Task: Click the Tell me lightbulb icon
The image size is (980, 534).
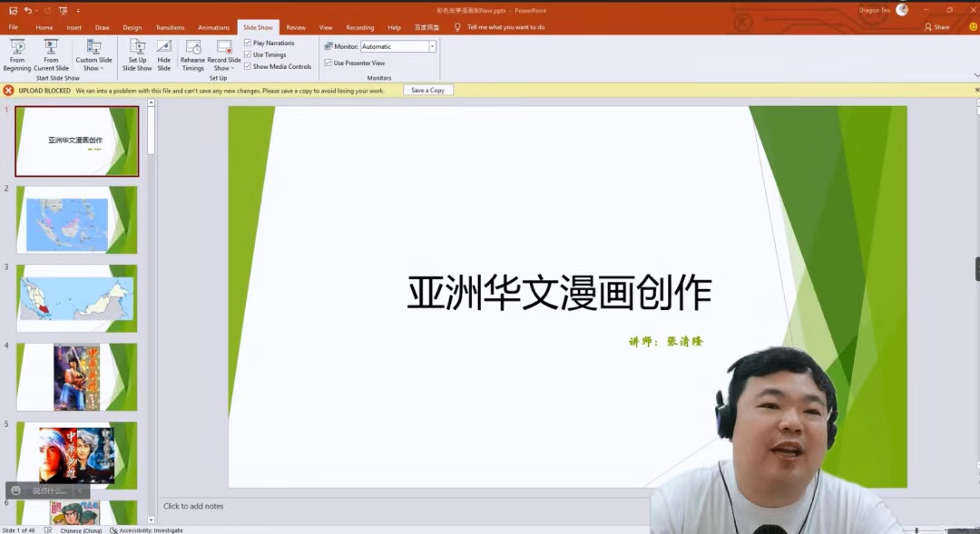Action: coord(457,27)
